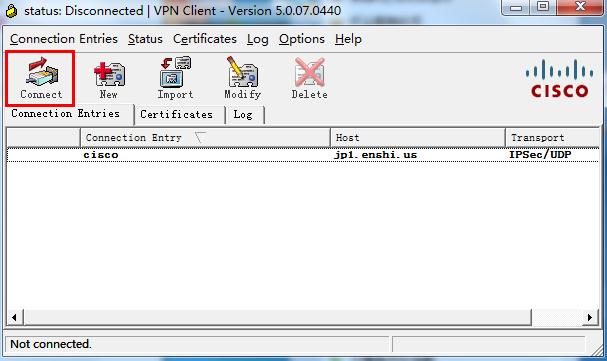This screenshot has width=607, height=361.
Task: Minimize the VPN Client window
Action: 516,7
